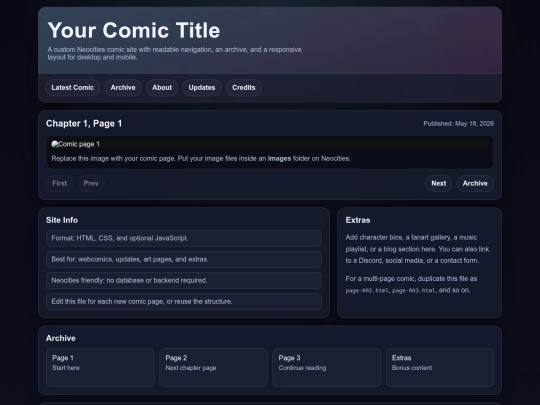Click the Your Comic Title heading
The width and height of the screenshot is (540, 405).
point(134,30)
